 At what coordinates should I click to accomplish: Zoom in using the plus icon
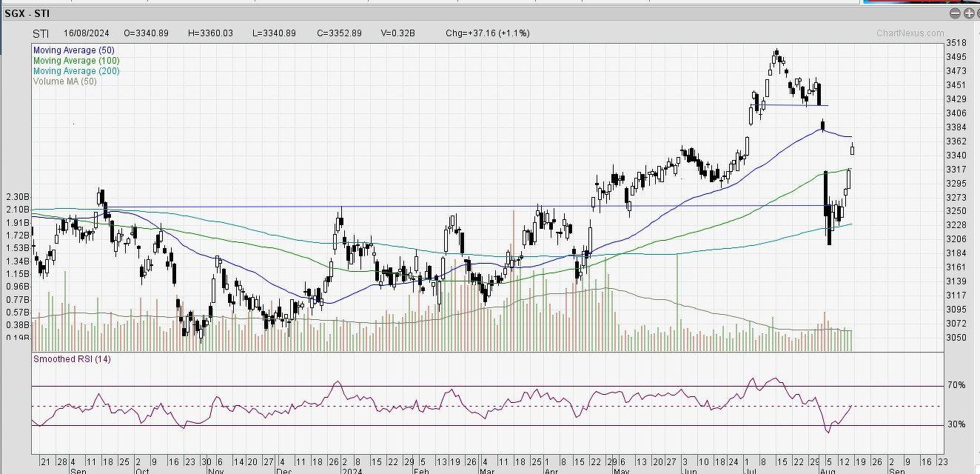click(x=967, y=13)
